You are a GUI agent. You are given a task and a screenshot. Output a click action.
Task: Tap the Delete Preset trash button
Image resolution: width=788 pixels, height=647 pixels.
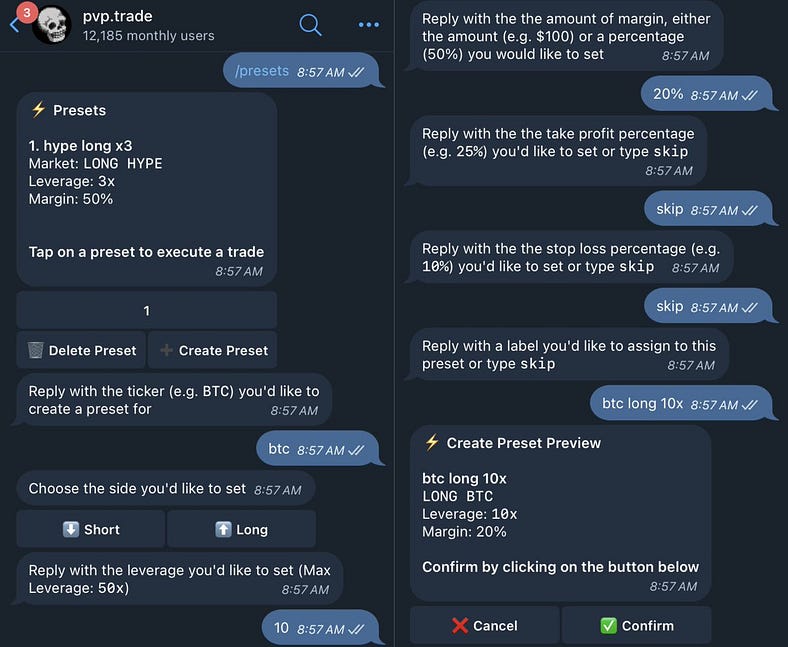(x=81, y=350)
